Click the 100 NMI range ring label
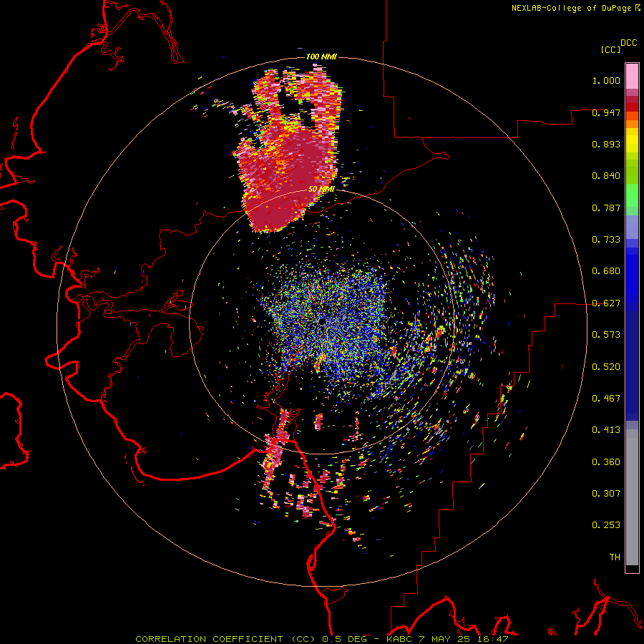 [321, 57]
